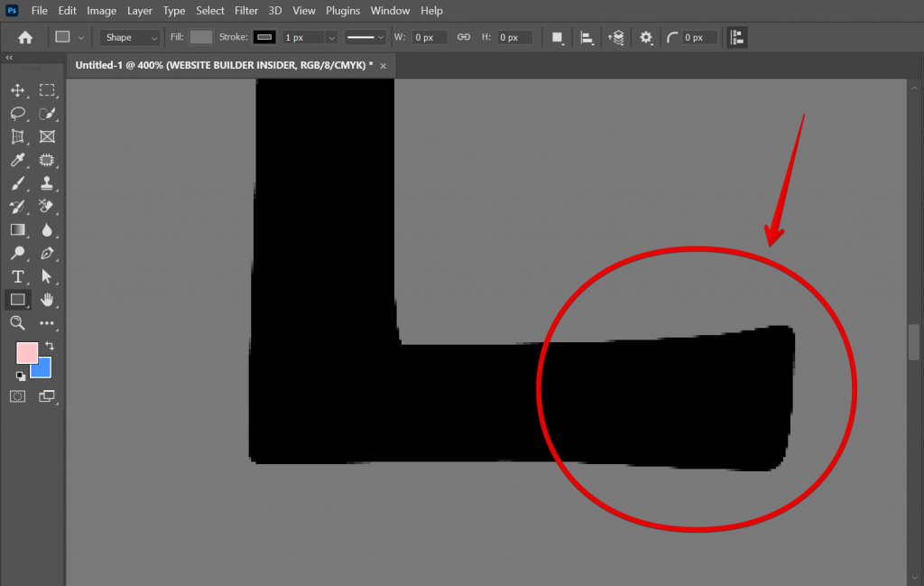Select the Move tool
This screenshot has width=924, height=586.
pyautogui.click(x=18, y=90)
